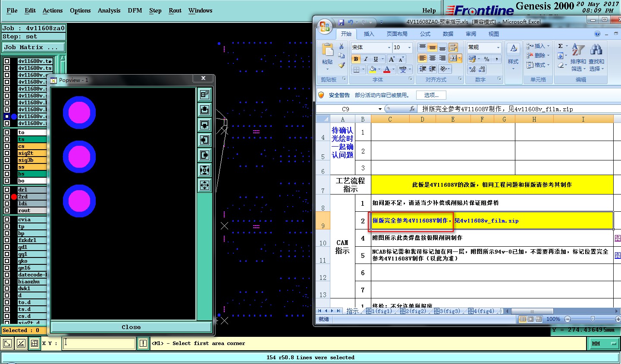621x364 pixels.
Task: Open Sort and Filter in Excel ribbon
Action: point(578,57)
